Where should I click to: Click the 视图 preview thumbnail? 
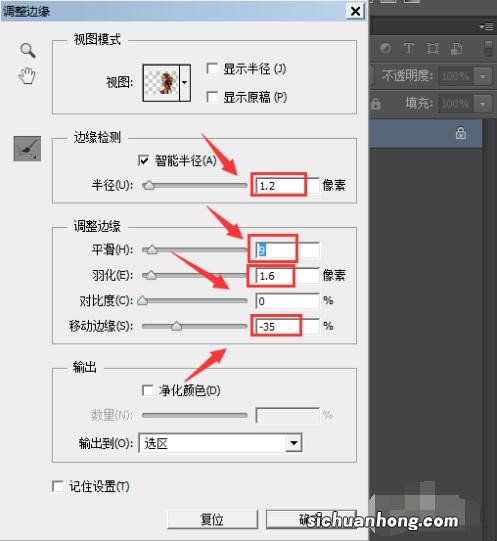point(161,83)
